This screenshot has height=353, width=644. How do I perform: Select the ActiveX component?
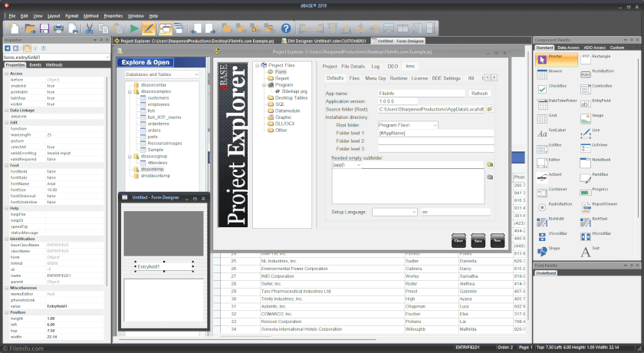tap(549, 177)
